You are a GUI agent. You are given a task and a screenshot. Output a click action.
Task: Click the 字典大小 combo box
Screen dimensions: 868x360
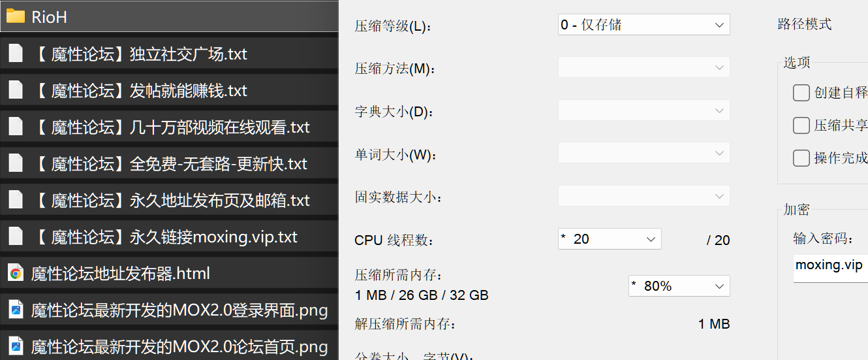tap(644, 110)
